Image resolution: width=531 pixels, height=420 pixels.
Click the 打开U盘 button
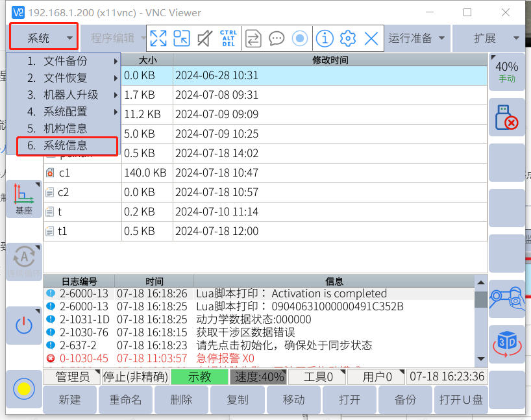tap(460, 400)
